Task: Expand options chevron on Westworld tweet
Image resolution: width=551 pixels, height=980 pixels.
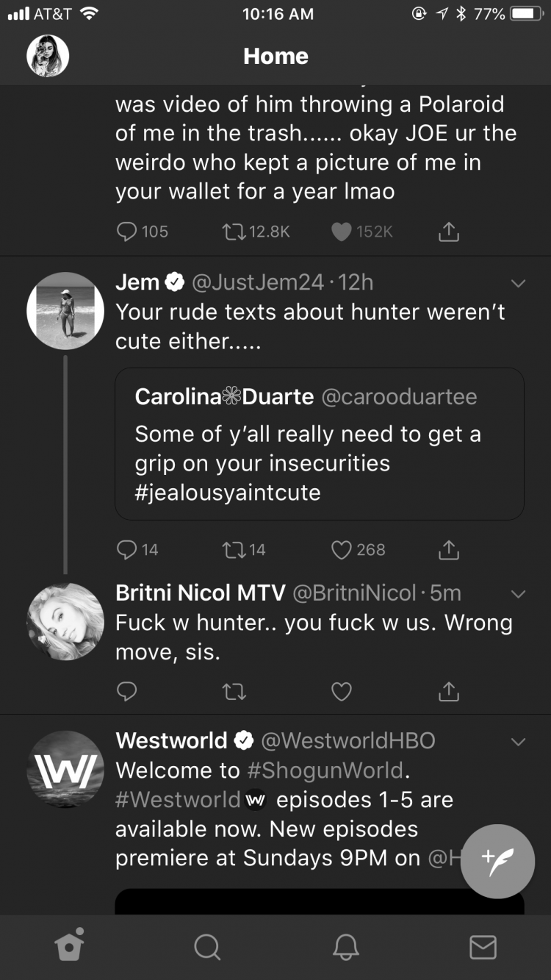Action: coord(518,742)
